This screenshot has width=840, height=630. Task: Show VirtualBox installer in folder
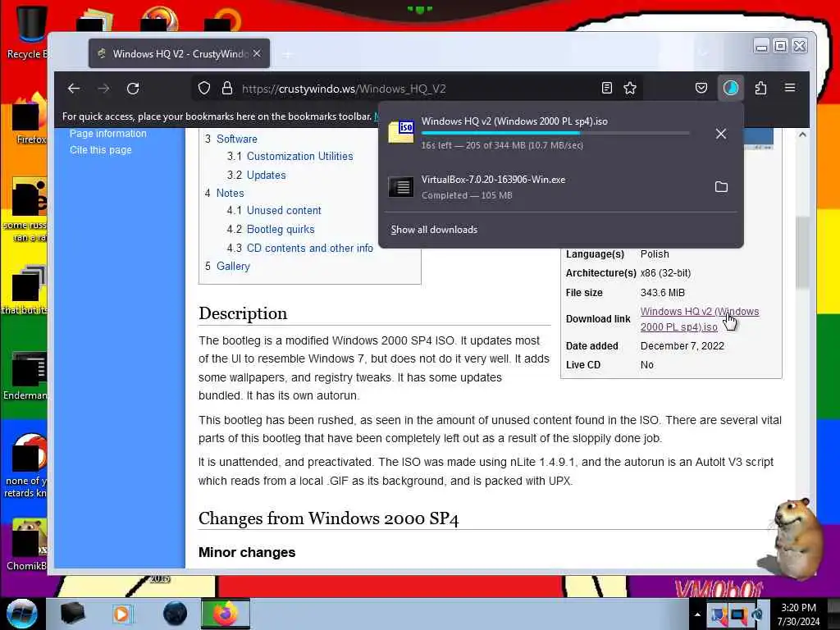[x=721, y=187]
